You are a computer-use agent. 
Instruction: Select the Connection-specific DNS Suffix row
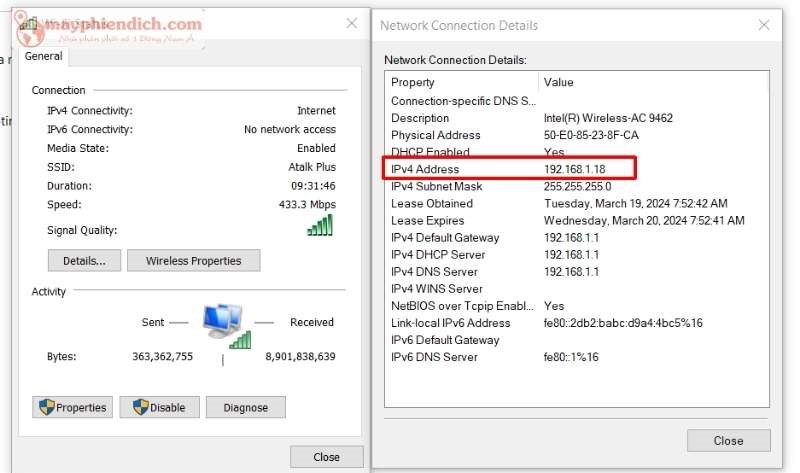pyautogui.click(x=577, y=101)
